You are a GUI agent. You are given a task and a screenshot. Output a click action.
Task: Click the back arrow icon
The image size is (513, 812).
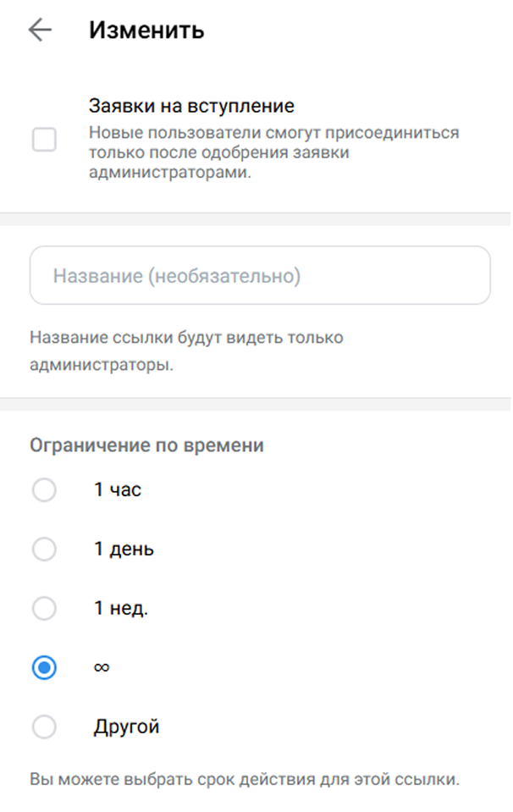40,30
